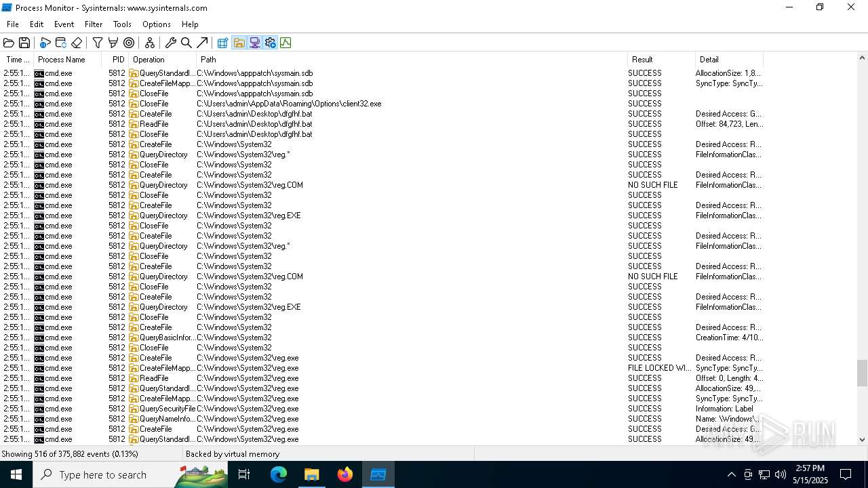This screenshot has width=868, height=488.
Task: Click the 'Backed by virtual memory' status text
Action: [x=233, y=454]
